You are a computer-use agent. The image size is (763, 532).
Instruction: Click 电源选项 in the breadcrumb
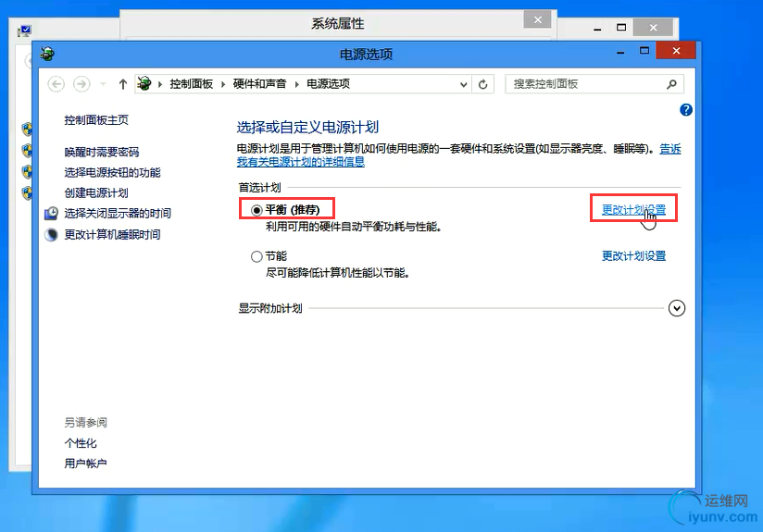point(328,84)
